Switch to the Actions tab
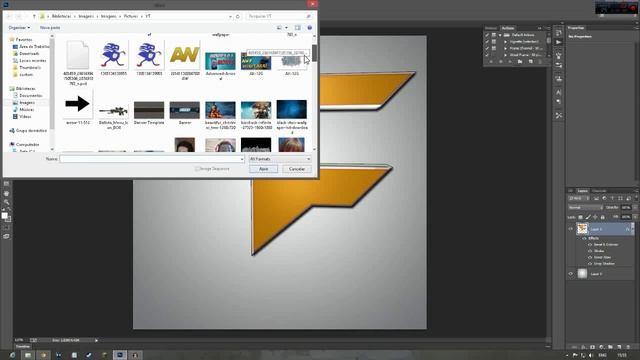 [x=508, y=28]
